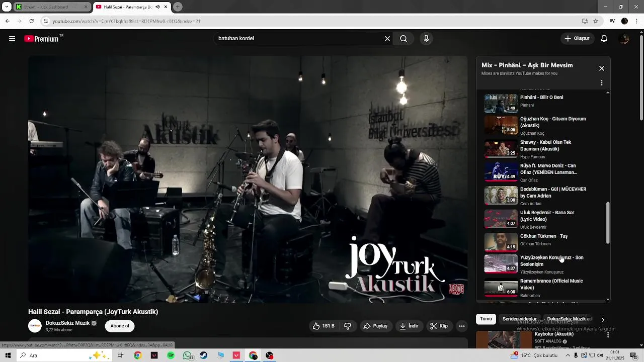Start voice search with microphone
The image size is (644, 362).
pyautogui.click(x=426, y=39)
